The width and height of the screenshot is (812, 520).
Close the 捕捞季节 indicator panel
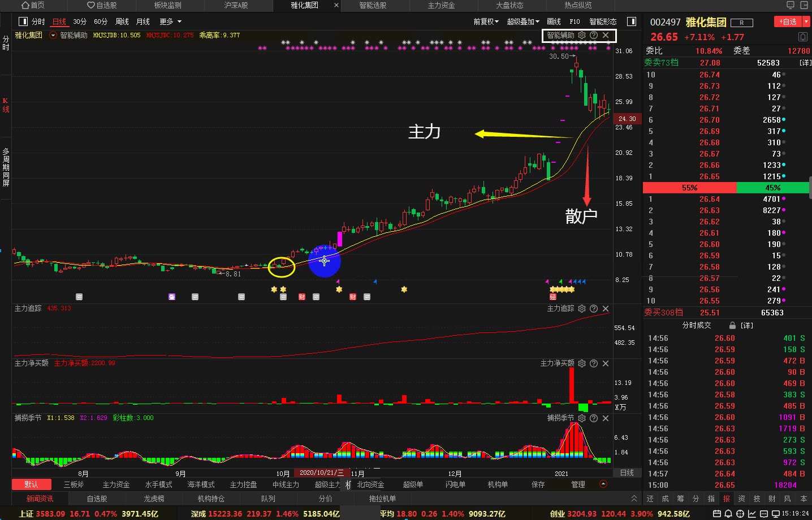(x=606, y=418)
